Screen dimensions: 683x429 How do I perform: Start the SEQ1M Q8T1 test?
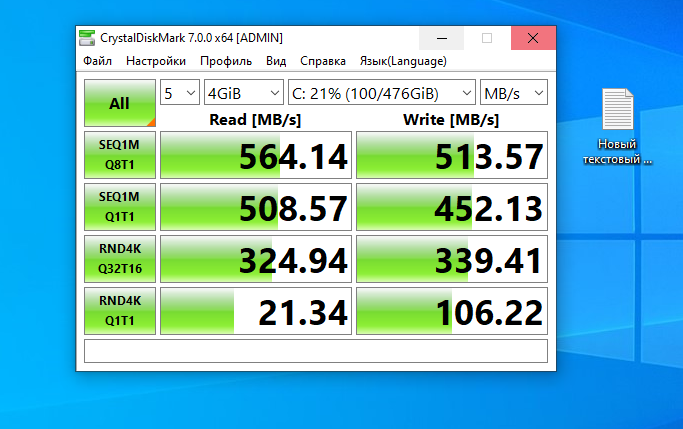click(x=120, y=155)
